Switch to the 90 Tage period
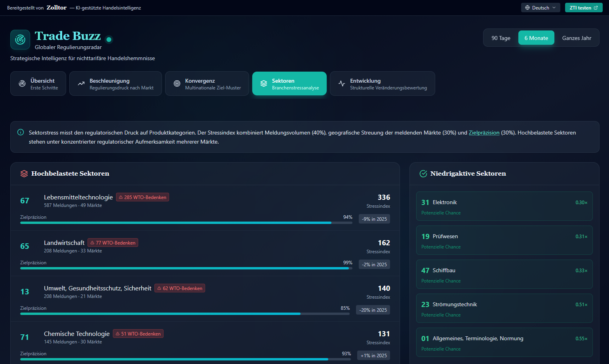 tap(501, 38)
